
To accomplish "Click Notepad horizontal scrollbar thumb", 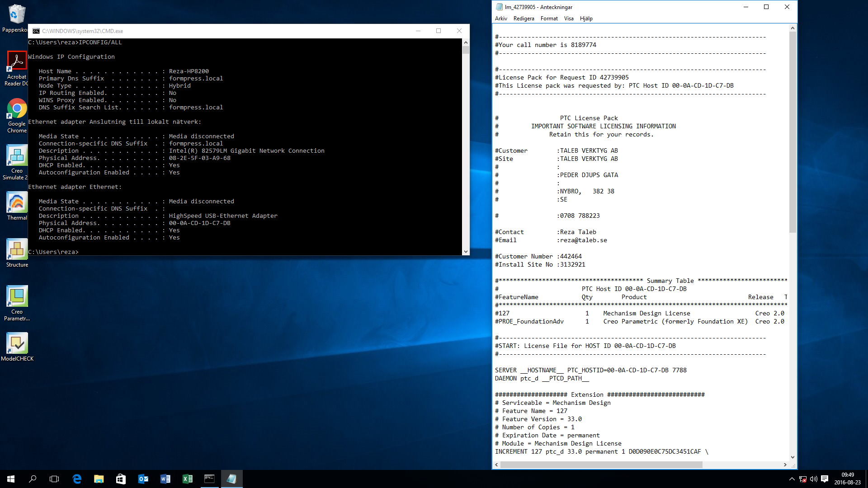I will 601,465.
